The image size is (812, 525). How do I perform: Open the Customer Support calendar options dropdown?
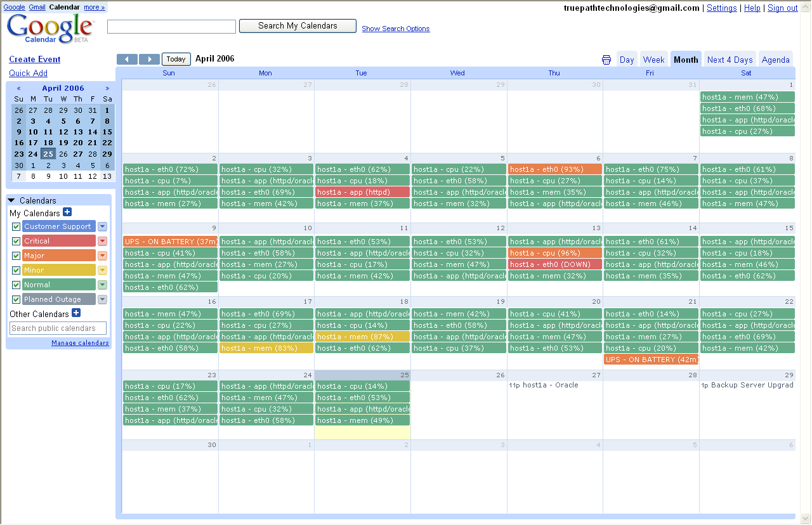102,226
